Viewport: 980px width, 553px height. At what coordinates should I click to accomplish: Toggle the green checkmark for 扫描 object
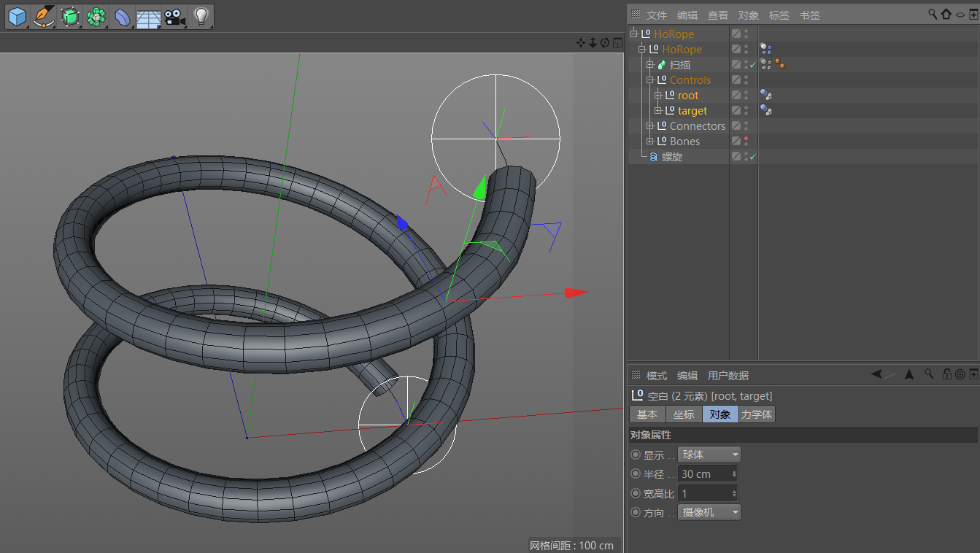[752, 65]
